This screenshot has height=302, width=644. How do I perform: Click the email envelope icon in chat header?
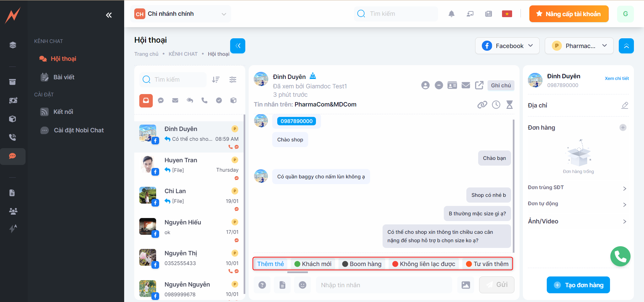[466, 85]
